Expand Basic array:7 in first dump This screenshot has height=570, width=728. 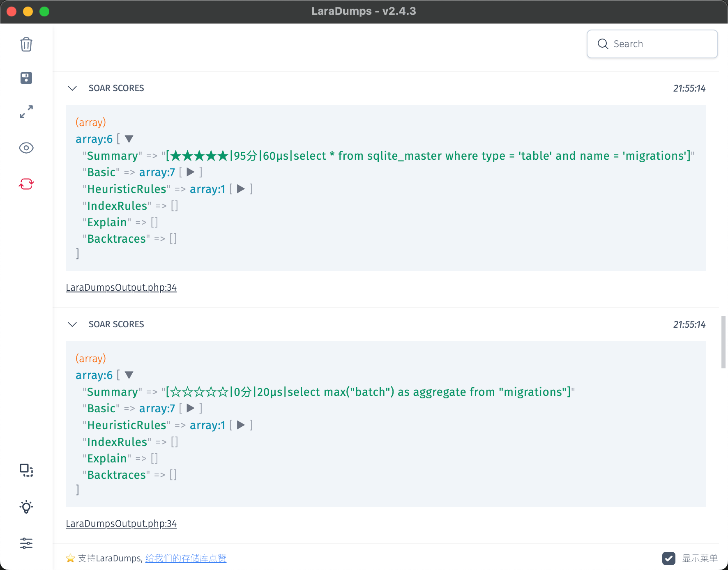(x=191, y=172)
